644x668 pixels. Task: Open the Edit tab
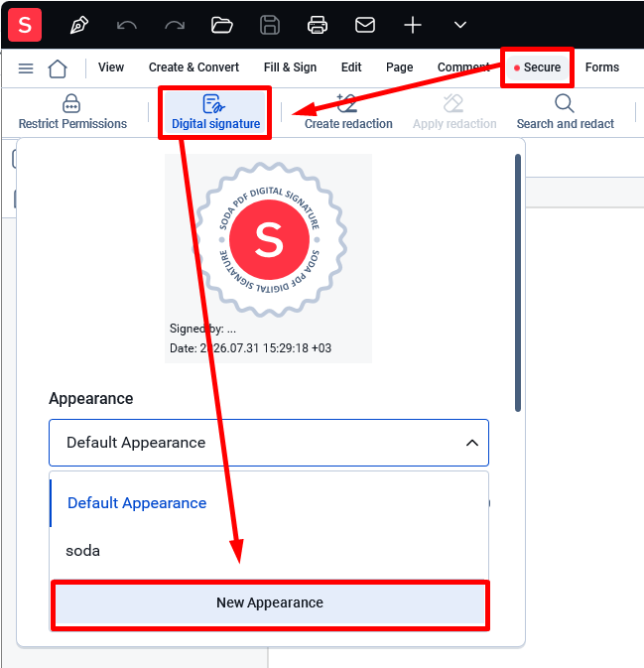tap(351, 67)
